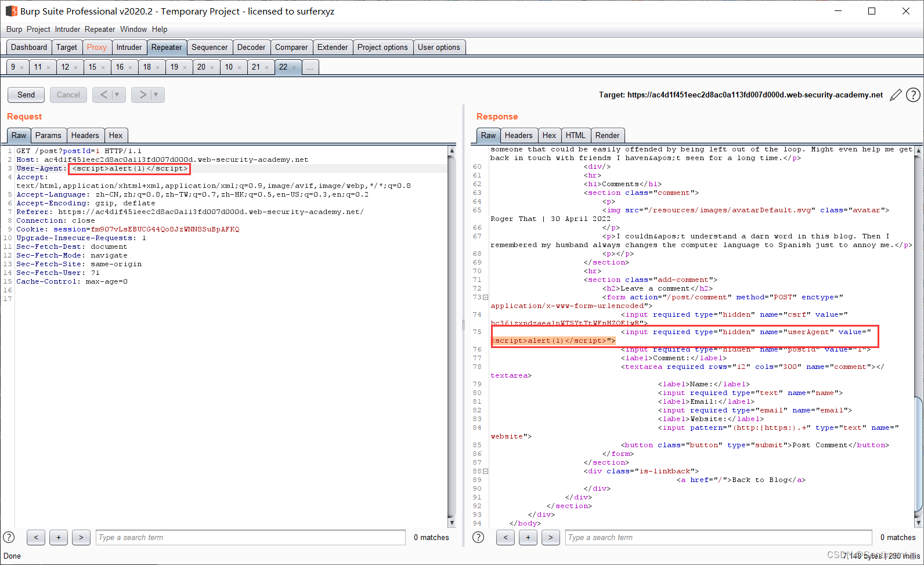Open the history back dropdown arrow
924x565 pixels.
tap(118, 95)
